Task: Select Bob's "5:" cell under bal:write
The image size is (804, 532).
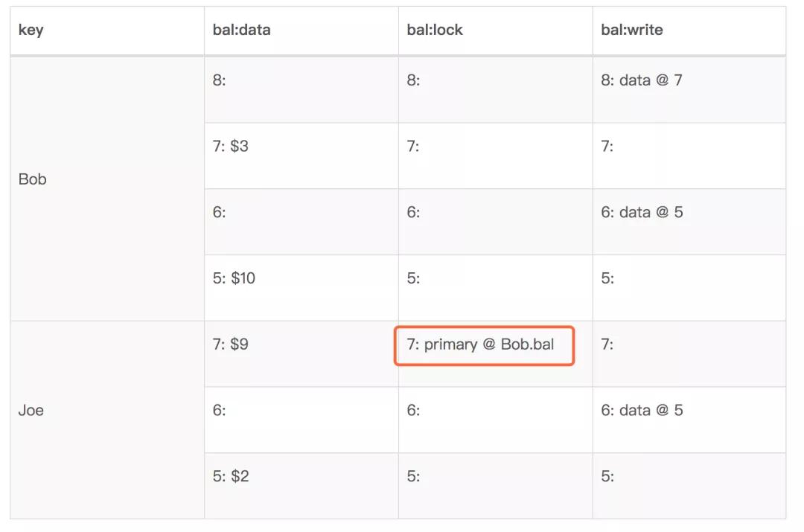Action: coord(608,278)
